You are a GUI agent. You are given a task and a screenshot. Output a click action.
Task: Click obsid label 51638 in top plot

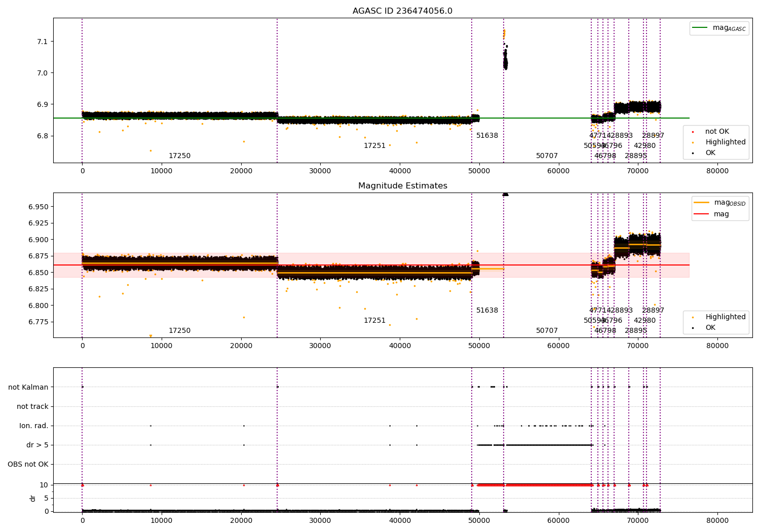pos(487,136)
